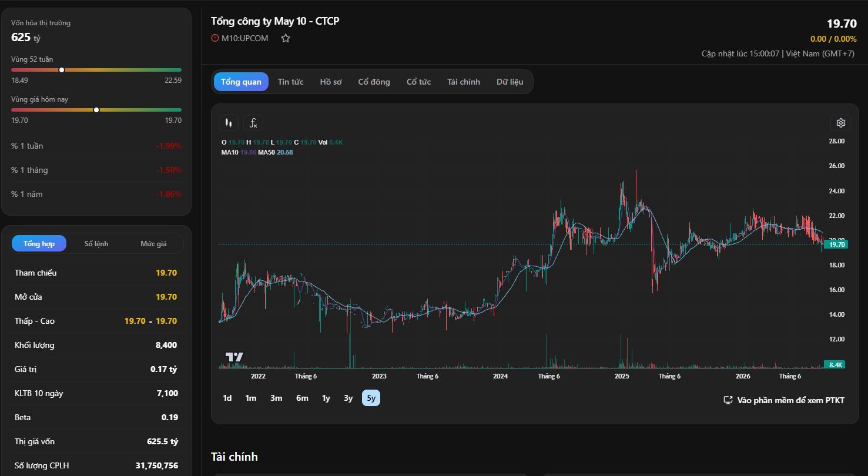
Task: Click the 52-week range slider marker
Action: [62, 70]
